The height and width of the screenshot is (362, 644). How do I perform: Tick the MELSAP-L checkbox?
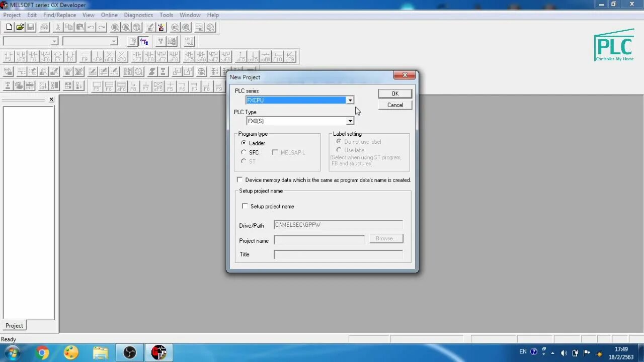tap(275, 152)
